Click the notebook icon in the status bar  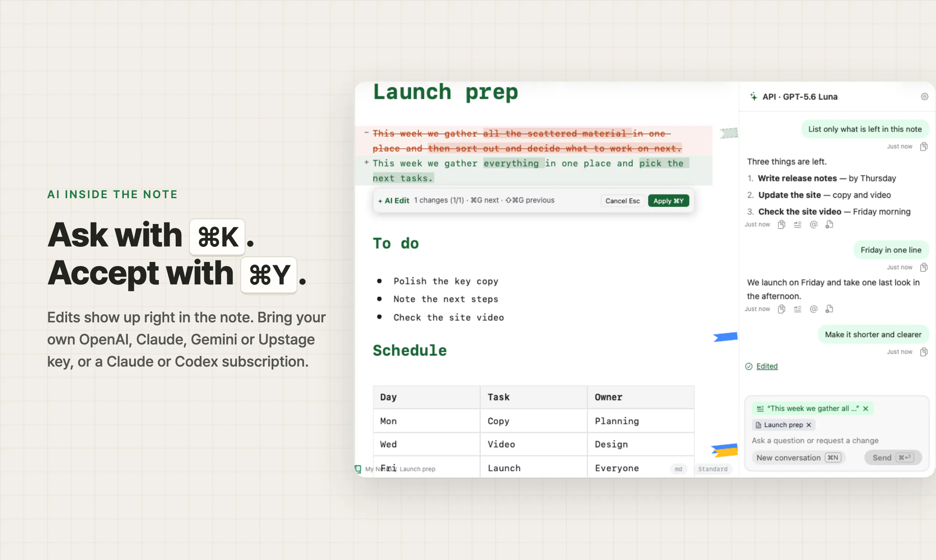(358, 469)
